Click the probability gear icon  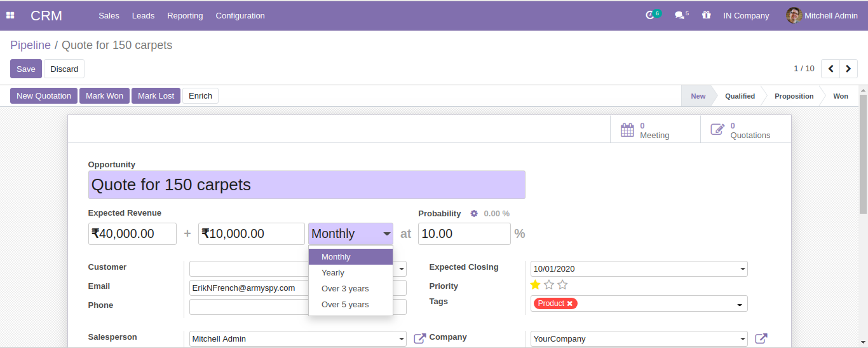(474, 214)
